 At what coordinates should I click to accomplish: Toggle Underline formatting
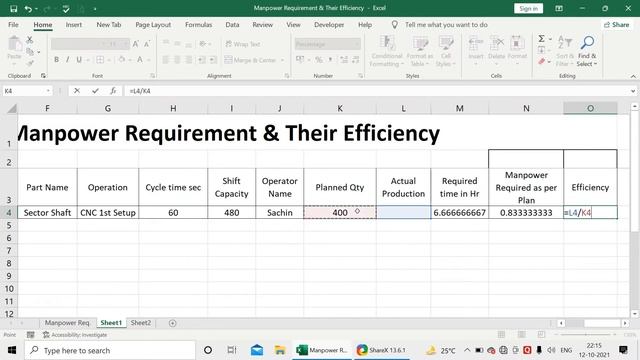pos(79,60)
